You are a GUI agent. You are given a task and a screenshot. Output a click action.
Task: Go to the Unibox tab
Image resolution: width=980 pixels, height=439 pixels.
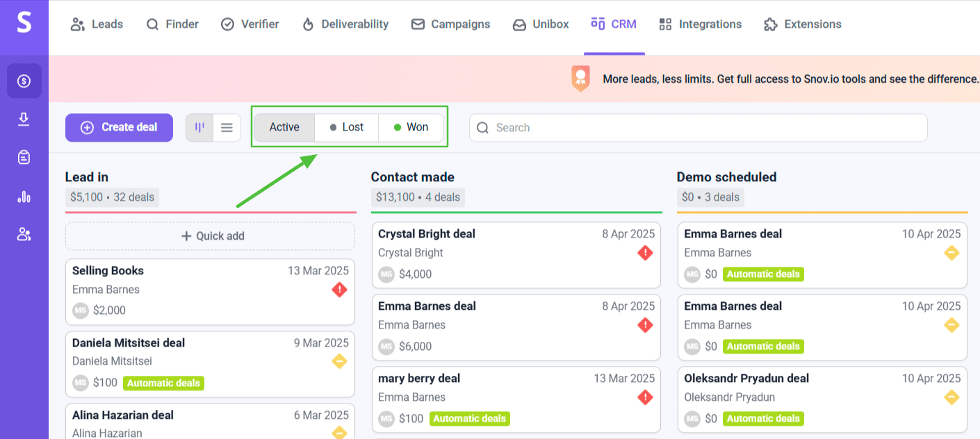541,24
